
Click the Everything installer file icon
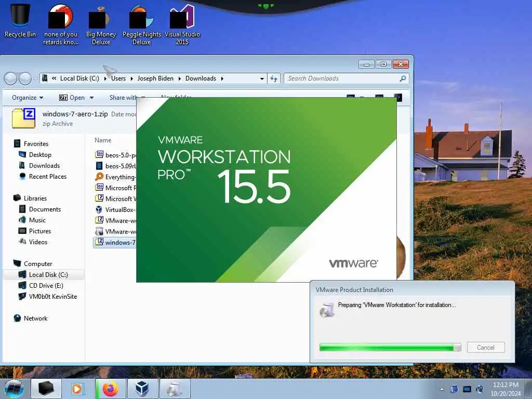99,177
